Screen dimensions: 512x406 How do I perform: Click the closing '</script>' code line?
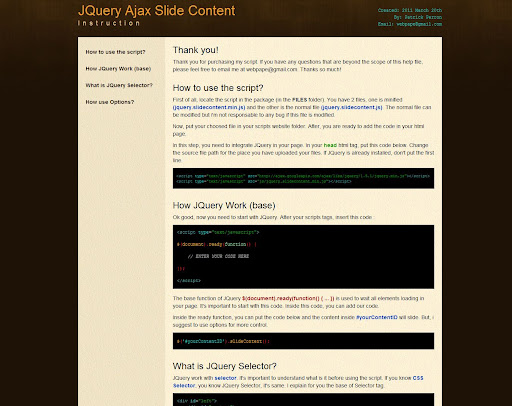189,281
